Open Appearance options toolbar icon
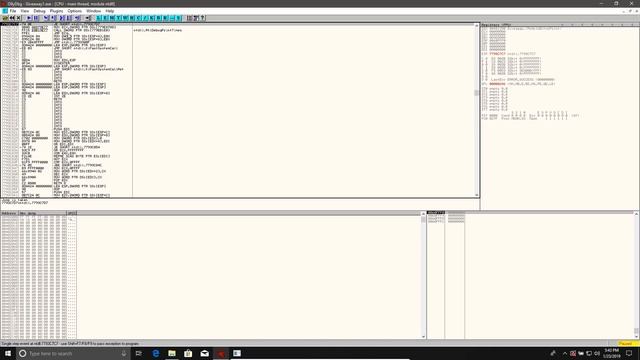The image size is (640, 360). (x=196, y=18)
